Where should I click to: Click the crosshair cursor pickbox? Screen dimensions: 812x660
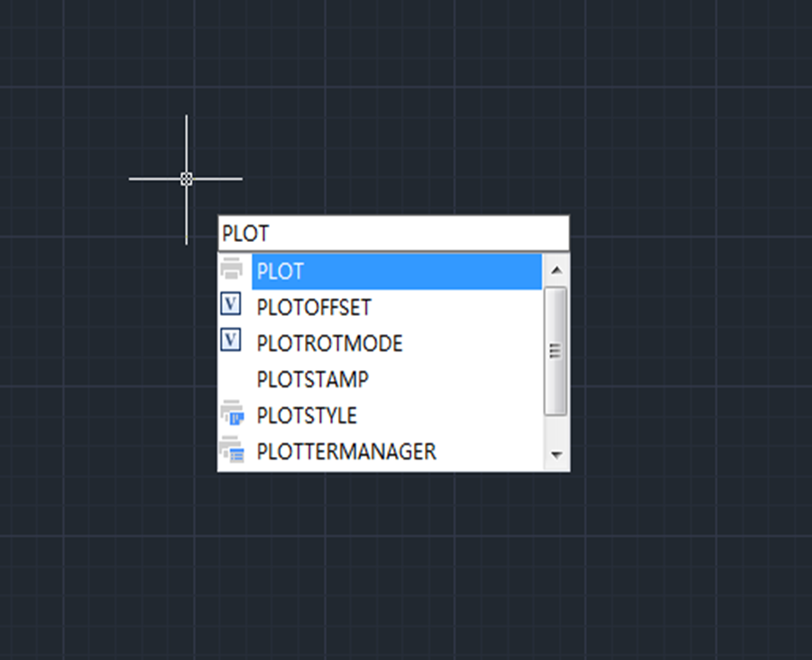tap(187, 179)
